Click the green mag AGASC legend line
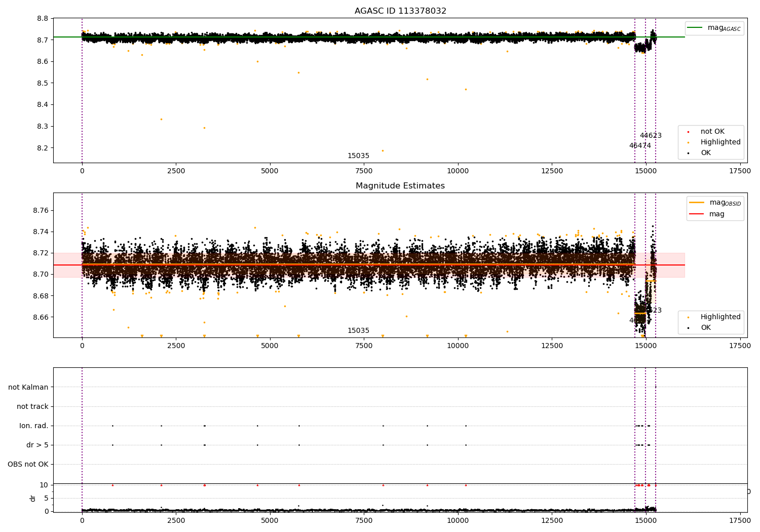The width and height of the screenshot is (760, 532). coord(696,28)
